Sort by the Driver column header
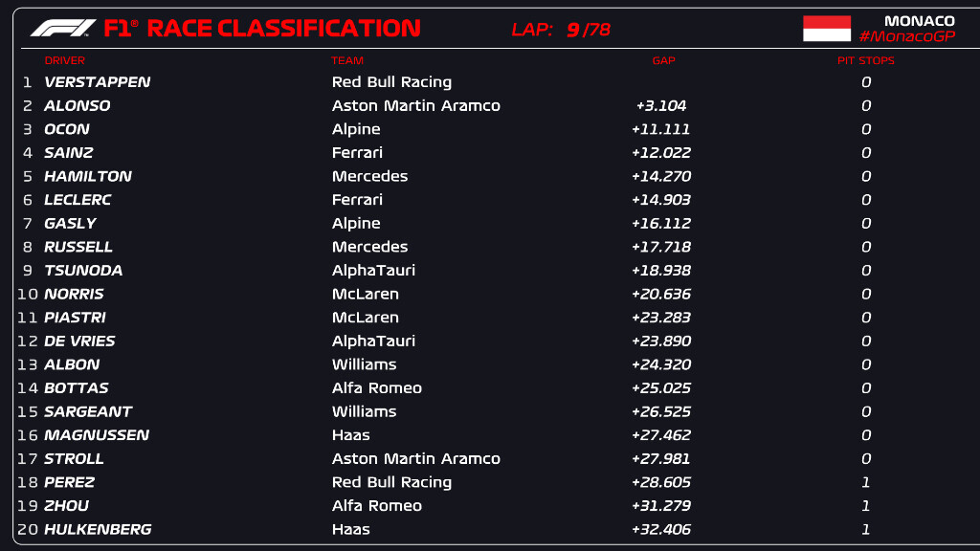The image size is (980, 551). pos(64,61)
